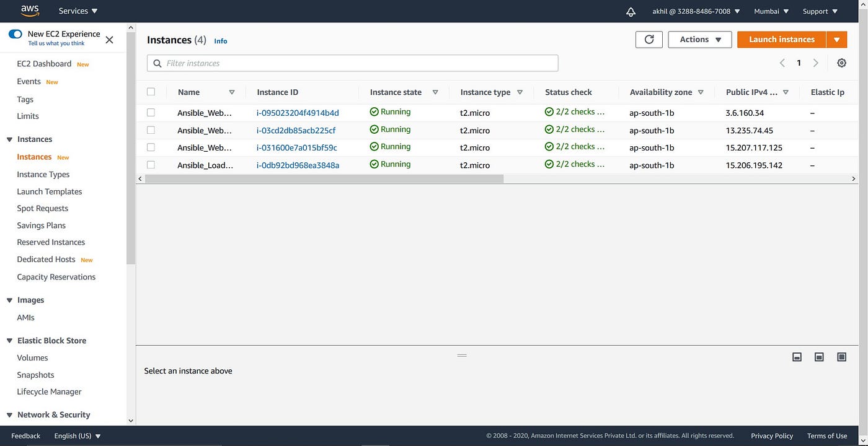Click sort arrow on Instance state column
The height and width of the screenshot is (446, 868).
(x=435, y=92)
